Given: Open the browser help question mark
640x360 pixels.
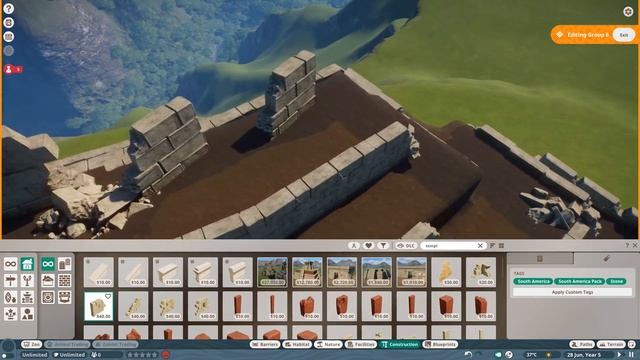Looking at the screenshot, I should 627,245.
